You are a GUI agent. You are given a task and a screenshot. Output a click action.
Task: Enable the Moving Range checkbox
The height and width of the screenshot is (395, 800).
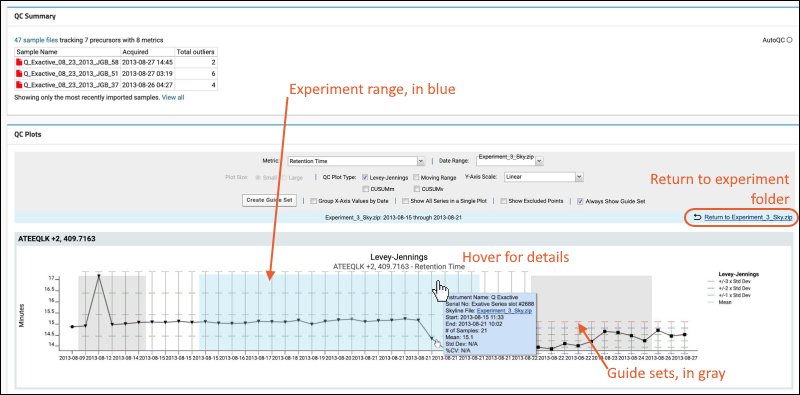(416, 178)
